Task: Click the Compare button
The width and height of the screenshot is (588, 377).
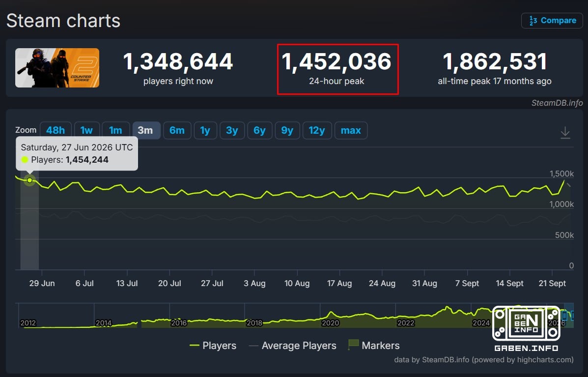Action: pos(552,21)
